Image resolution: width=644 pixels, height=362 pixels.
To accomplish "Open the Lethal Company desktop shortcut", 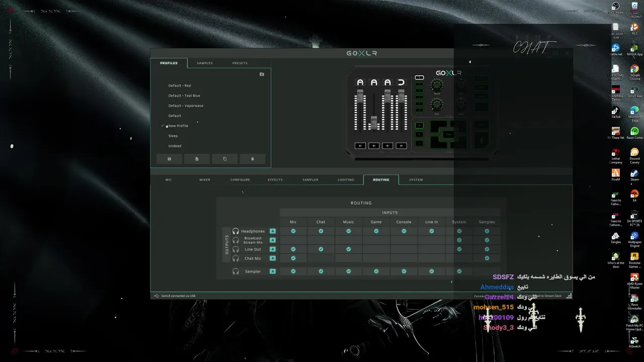I will [615, 156].
